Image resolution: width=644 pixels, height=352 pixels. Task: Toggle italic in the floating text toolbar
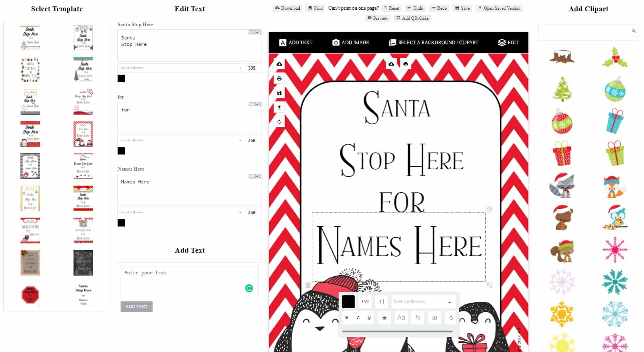point(358,317)
